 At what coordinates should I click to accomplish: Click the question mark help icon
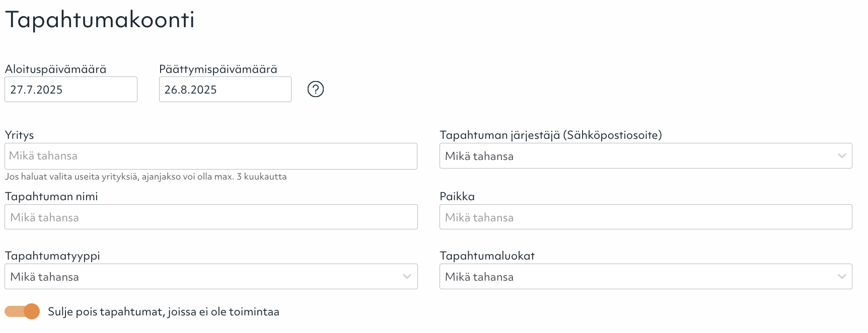click(x=316, y=90)
